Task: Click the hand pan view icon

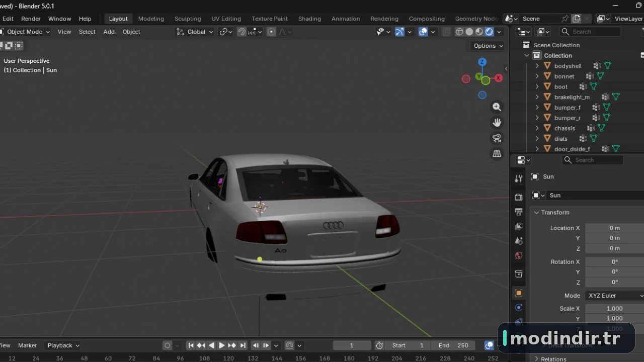Action: pyautogui.click(x=497, y=123)
